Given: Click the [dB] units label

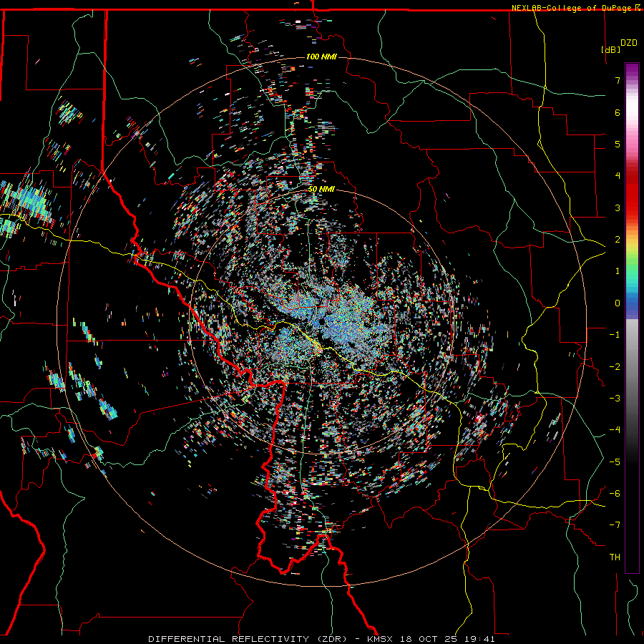Looking at the screenshot, I should [610, 49].
